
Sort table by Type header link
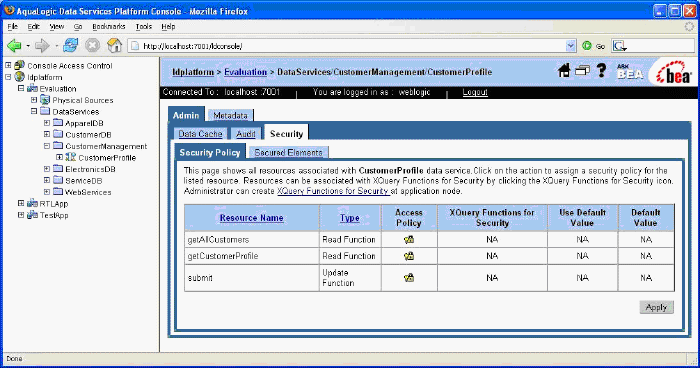[350, 218]
